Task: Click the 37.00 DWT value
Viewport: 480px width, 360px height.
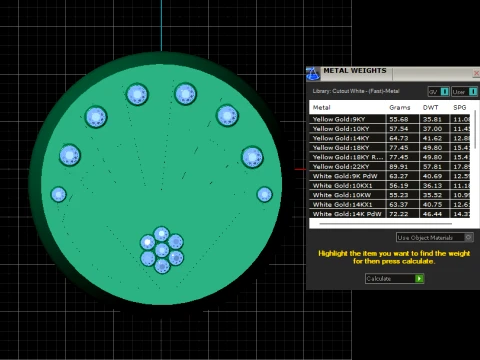Action: pos(432,128)
